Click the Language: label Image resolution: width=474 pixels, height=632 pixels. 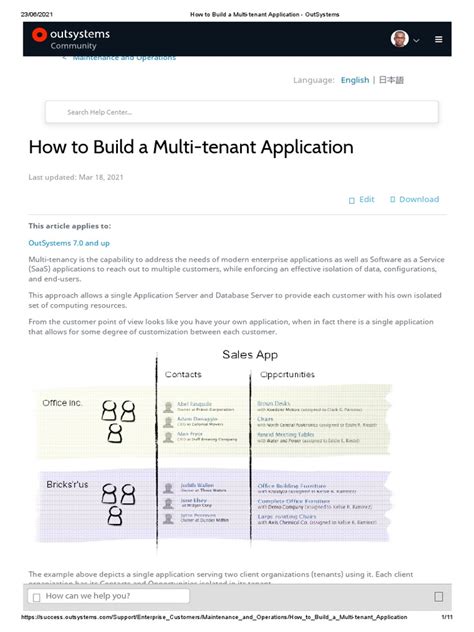pyautogui.click(x=314, y=80)
